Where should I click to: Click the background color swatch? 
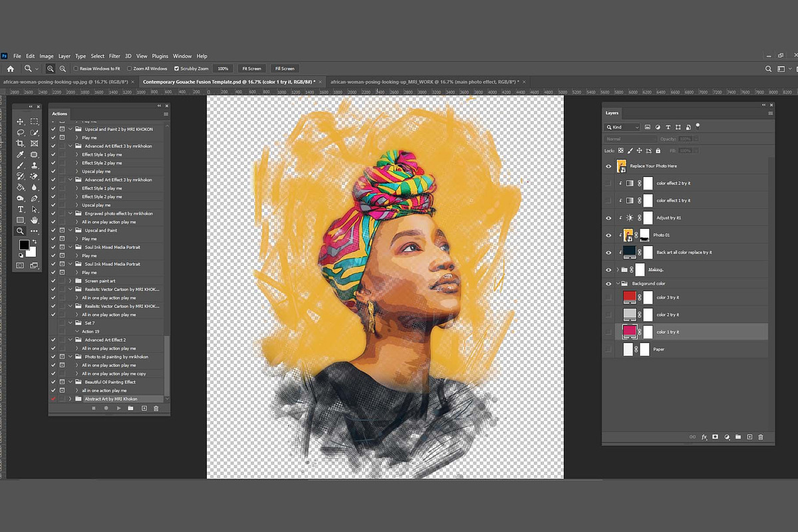(31, 252)
